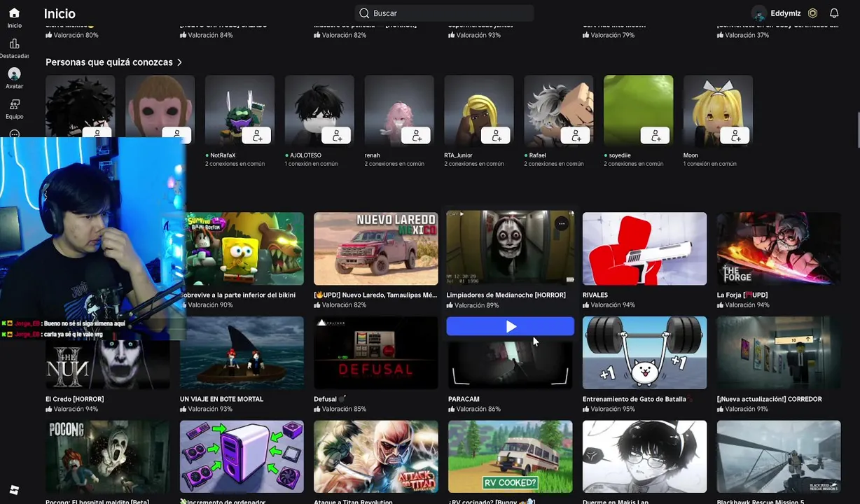Click '1 conexión en común' under AJOLOTESO
The height and width of the screenshot is (504, 860).
click(x=311, y=164)
